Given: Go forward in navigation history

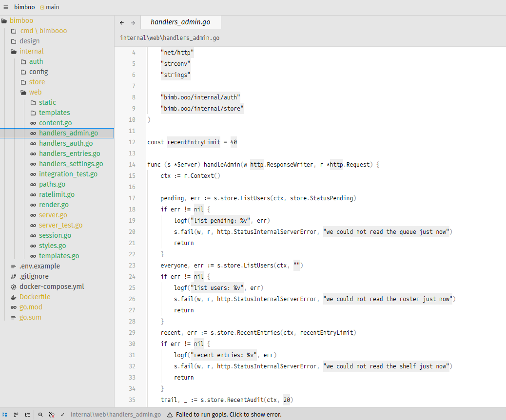Looking at the screenshot, I should (133, 22).
